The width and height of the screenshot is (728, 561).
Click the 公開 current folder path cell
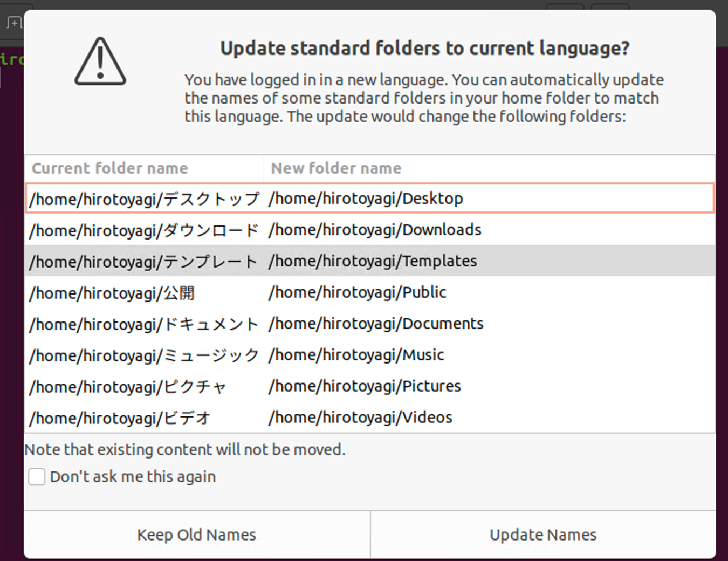(x=112, y=293)
